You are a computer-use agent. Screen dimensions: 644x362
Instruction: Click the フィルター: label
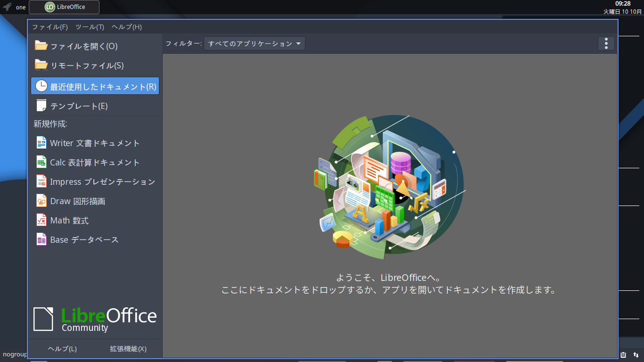point(183,43)
